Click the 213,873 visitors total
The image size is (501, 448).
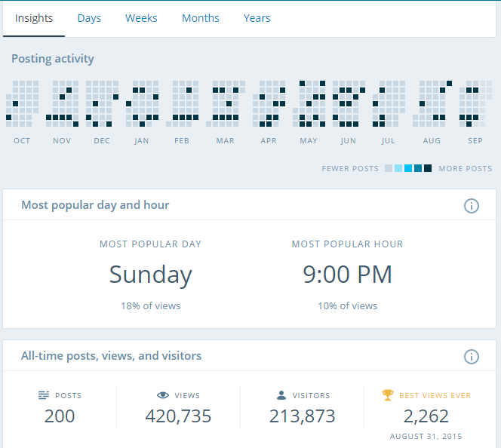pyautogui.click(x=302, y=416)
